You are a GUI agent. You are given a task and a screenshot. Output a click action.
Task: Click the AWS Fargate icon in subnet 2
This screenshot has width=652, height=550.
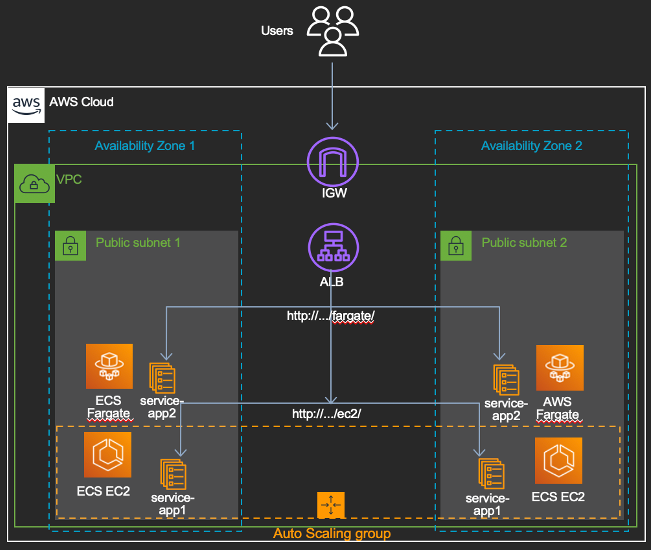tap(560, 367)
